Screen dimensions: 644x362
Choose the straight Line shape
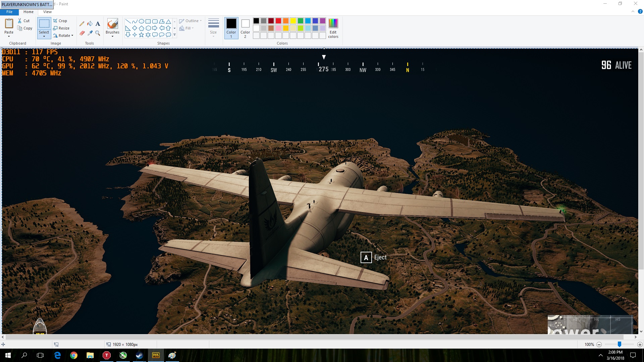point(128,21)
